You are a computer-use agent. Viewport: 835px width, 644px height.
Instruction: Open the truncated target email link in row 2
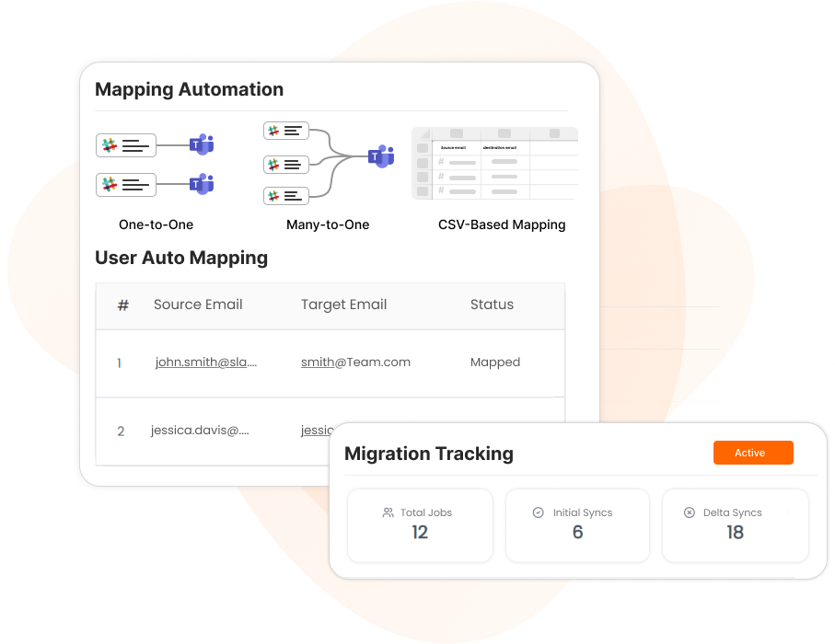pos(318,430)
